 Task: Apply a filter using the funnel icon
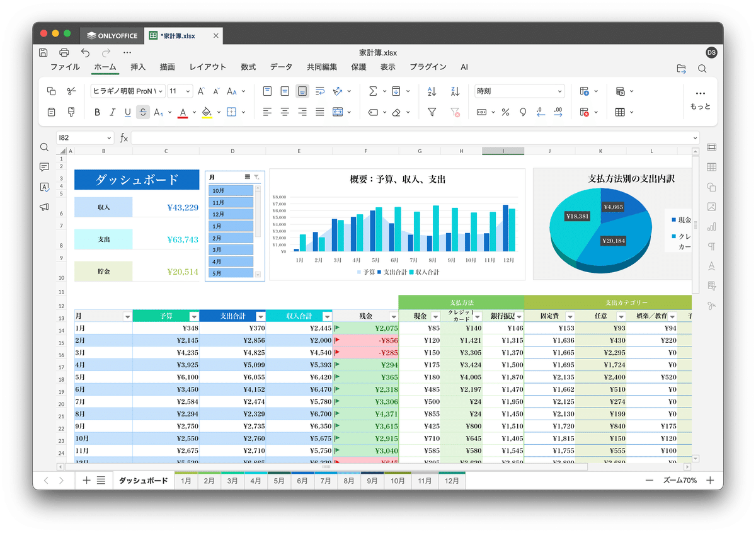[432, 112]
